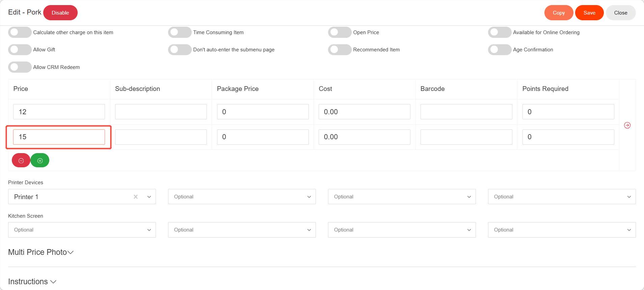The image size is (644, 290).
Task: Expand the Multi Price Photo section
Action: coord(41,252)
